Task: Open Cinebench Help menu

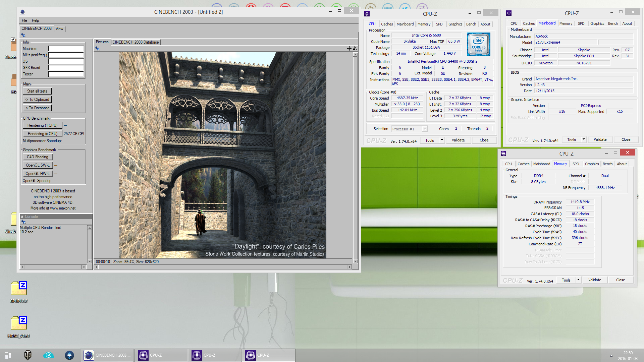Action: [35, 20]
